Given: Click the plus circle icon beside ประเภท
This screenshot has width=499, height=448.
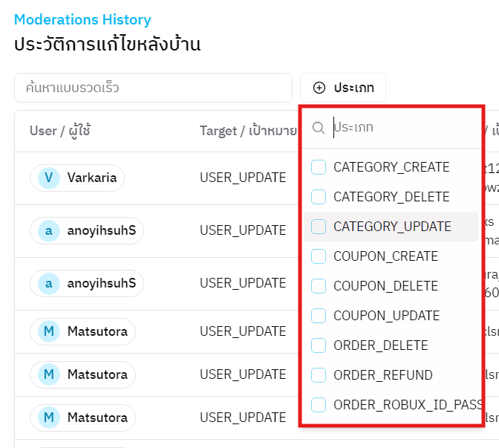Looking at the screenshot, I should point(319,88).
